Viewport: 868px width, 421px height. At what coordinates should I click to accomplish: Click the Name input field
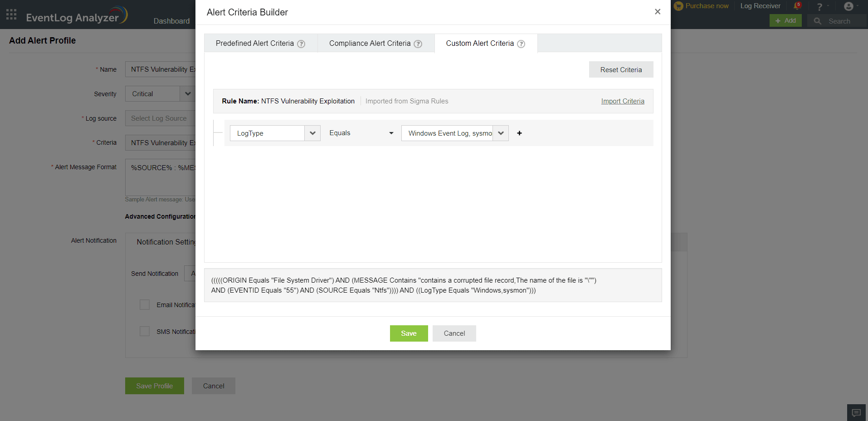(x=160, y=69)
